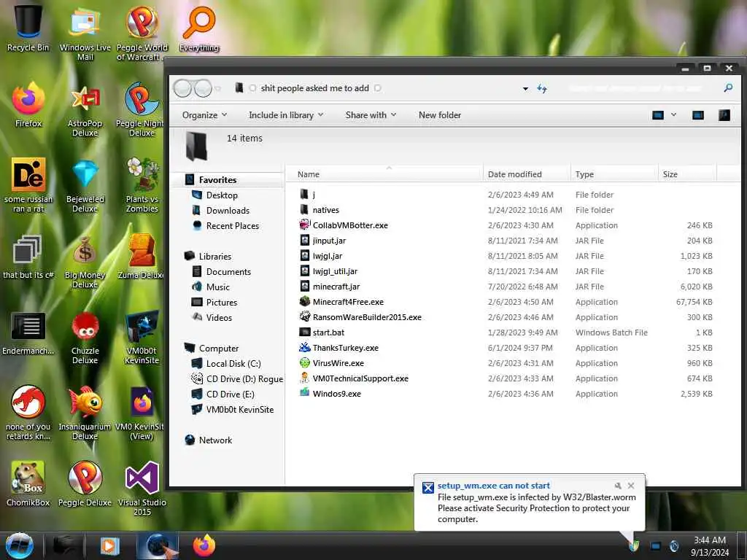Image resolution: width=747 pixels, height=560 pixels.
Task: Select the Everything search desktop icon
Action: pyautogui.click(x=199, y=28)
